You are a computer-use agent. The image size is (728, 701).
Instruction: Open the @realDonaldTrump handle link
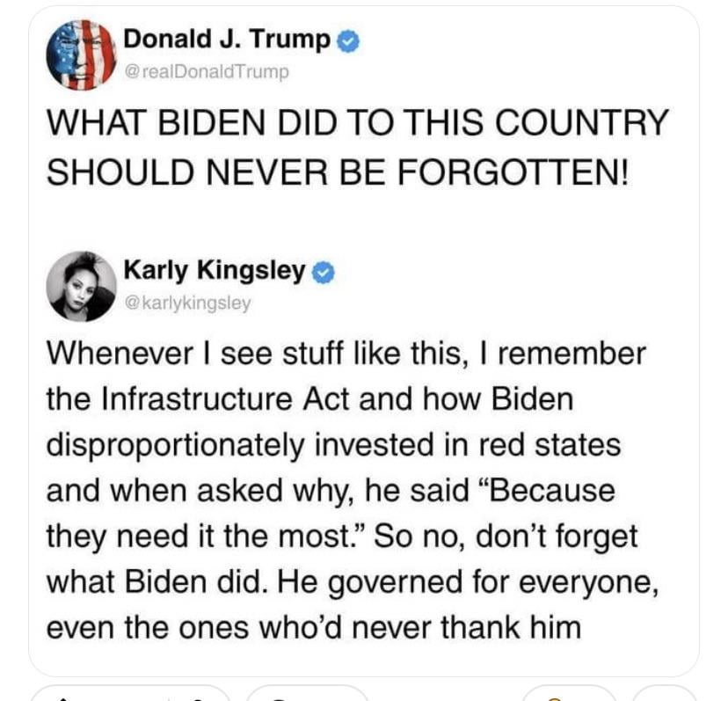[x=207, y=71]
